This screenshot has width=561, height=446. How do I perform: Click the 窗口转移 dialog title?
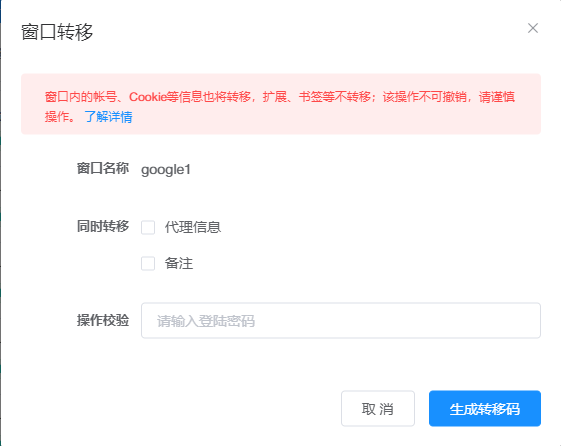click(x=57, y=32)
